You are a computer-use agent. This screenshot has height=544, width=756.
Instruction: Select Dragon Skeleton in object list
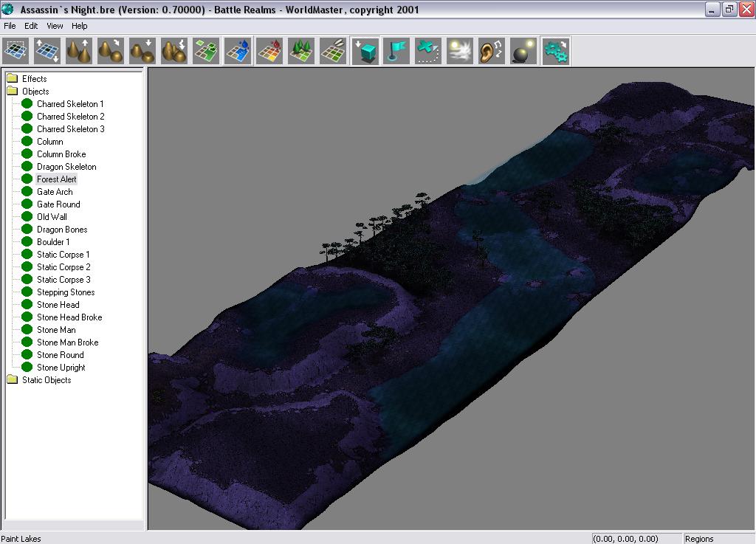[66, 167]
